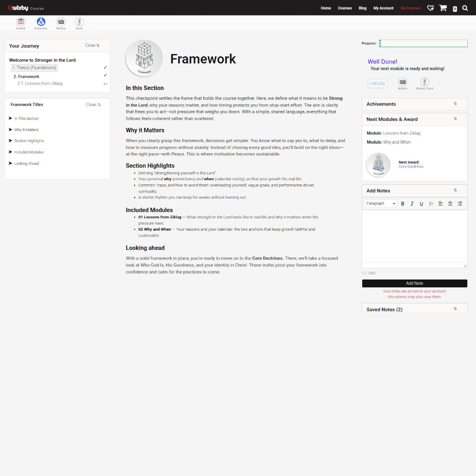Viewport: 476px width, 476px height.
Task: Open the Blog menu item
Action: [x=363, y=8]
